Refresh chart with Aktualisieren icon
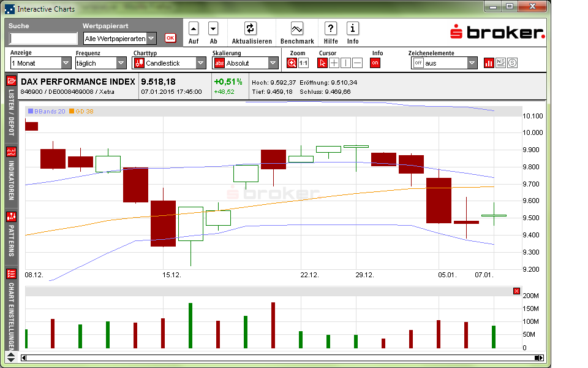588x368 pixels. (250, 29)
